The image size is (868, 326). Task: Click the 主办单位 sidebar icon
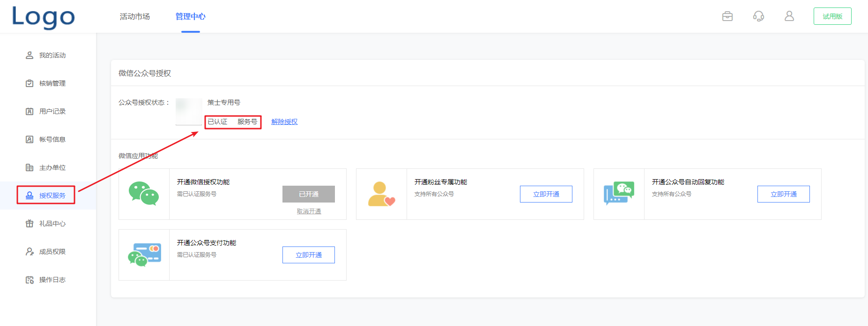click(x=30, y=167)
